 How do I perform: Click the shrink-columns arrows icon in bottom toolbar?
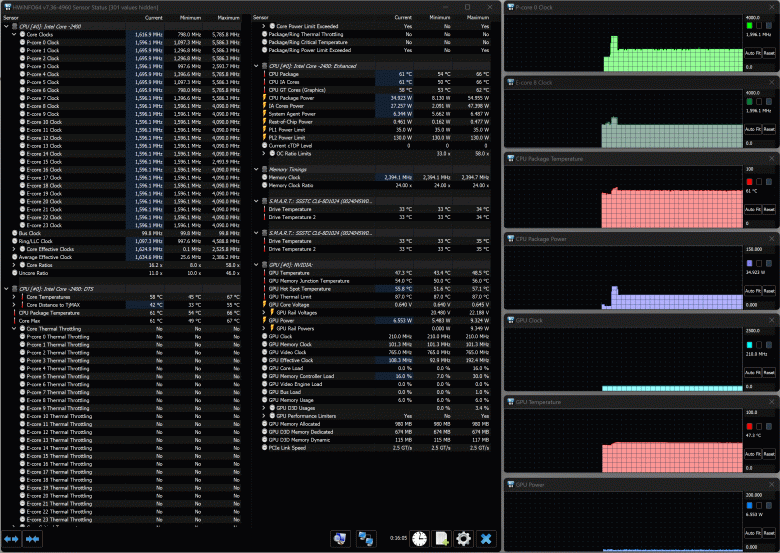click(x=32, y=539)
